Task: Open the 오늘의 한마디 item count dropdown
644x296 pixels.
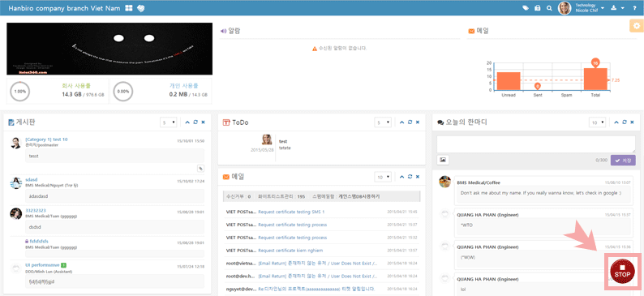Action: pyautogui.click(x=598, y=122)
